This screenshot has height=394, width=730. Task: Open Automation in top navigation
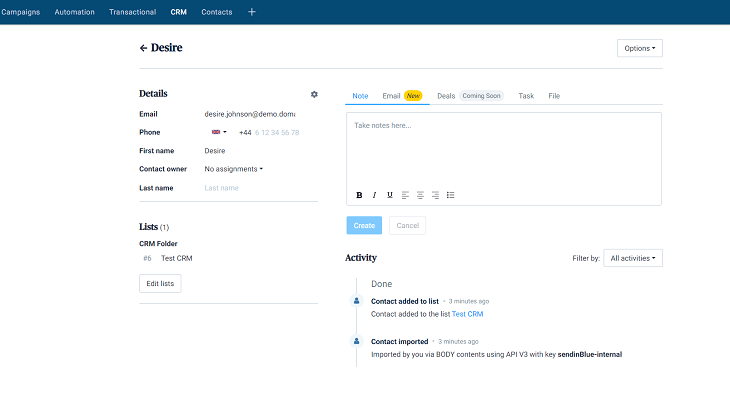74,12
